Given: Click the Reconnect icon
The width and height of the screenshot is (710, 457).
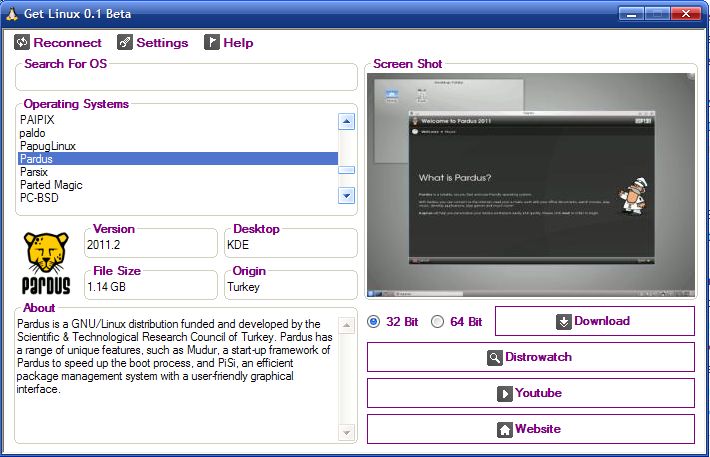Looking at the screenshot, I should [x=22, y=42].
